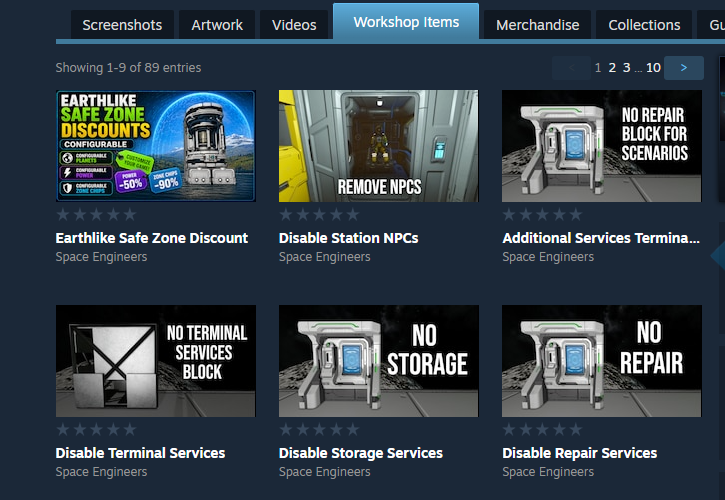This screenshot has width=725, height=500.
Task: Open the Remove NPCs thumbnail
Action: coord(379,146)
